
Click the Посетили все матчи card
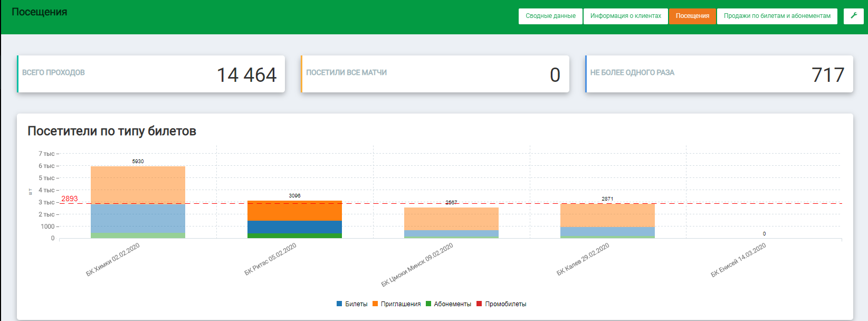coord(435,74)
